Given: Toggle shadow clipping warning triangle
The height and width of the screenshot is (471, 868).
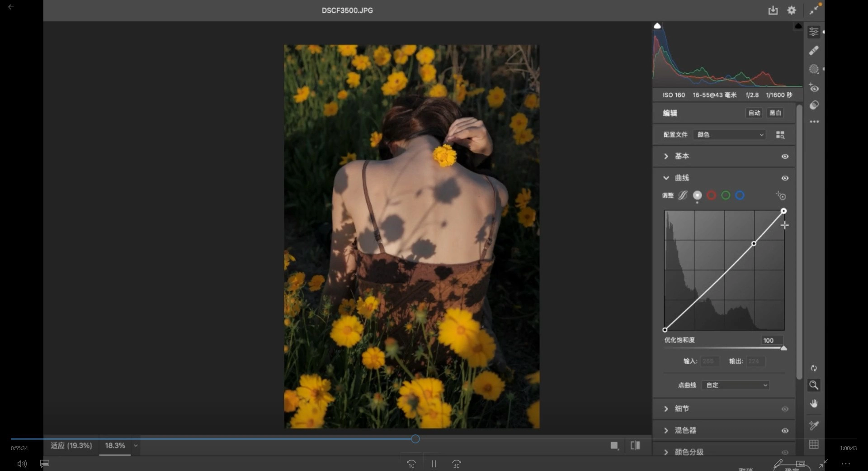Looking at the screenshot, I should point(657,26).
